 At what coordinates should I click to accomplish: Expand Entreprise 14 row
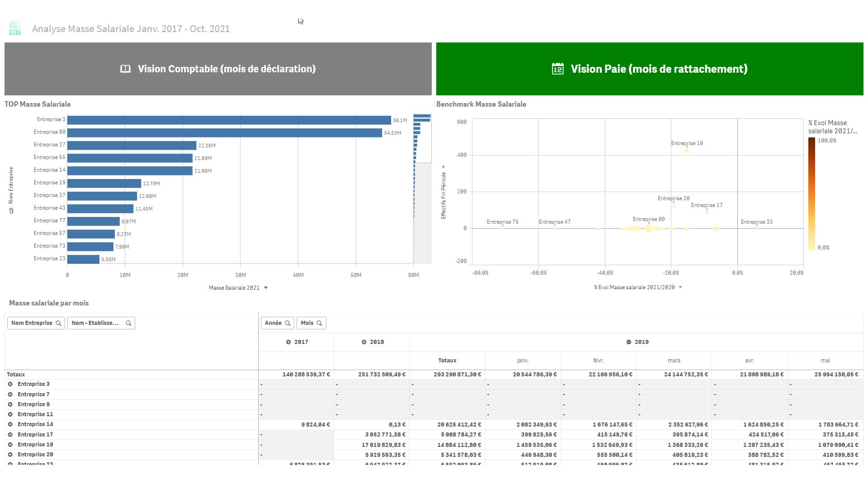pos(10,424)
